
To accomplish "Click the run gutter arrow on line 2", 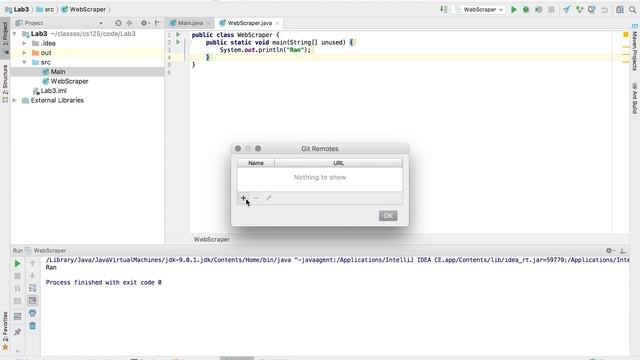I will [178, 42].
